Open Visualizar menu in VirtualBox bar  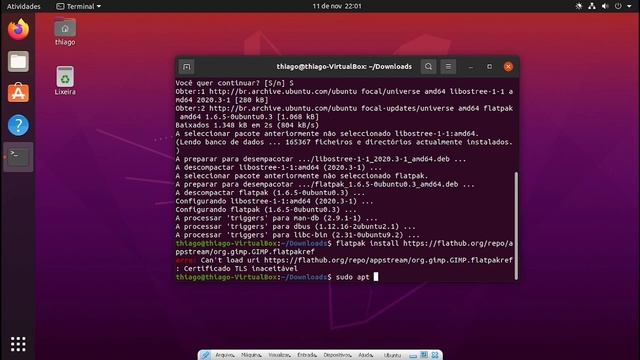(x=280, y=355)
